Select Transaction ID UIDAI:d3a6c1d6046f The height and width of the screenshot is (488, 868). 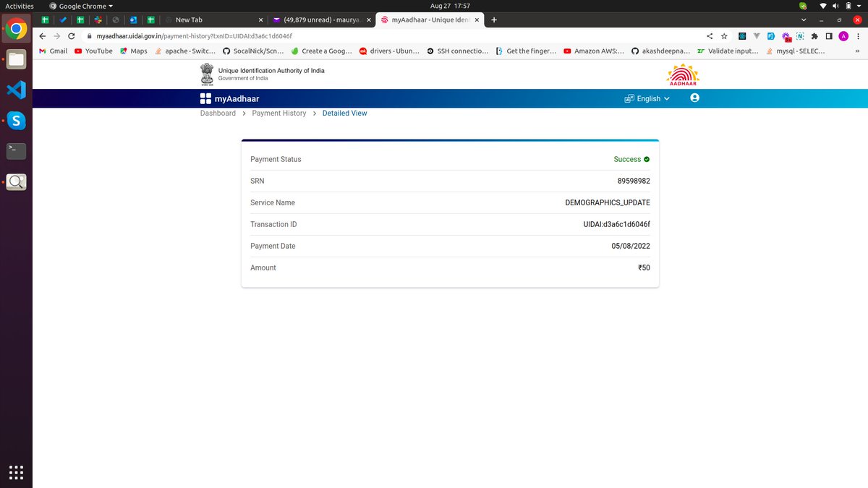coord(616,224)
